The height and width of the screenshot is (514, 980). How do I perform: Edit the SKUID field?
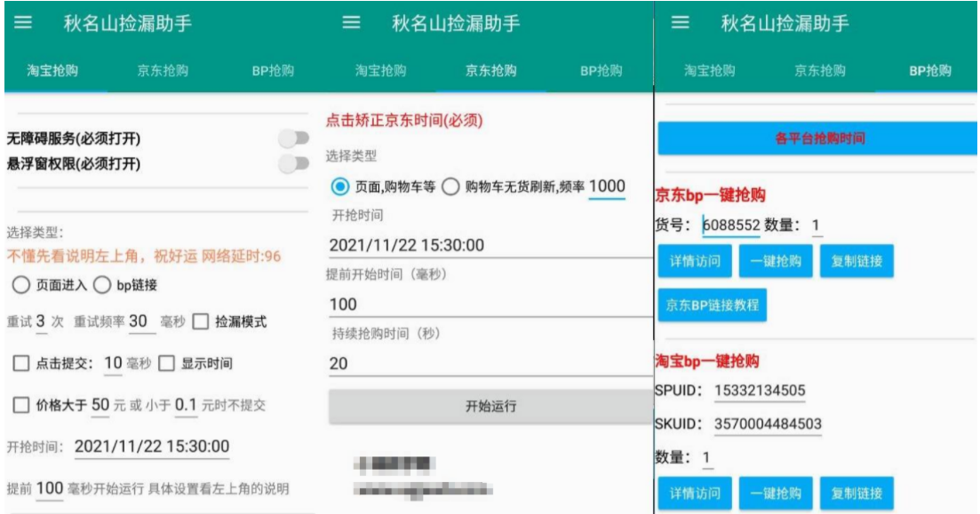click(769, 424)
